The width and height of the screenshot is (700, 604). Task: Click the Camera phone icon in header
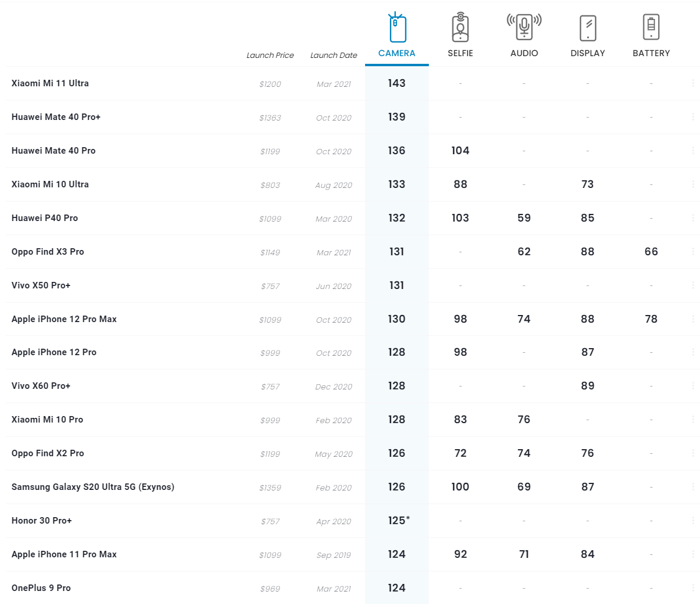397,28
